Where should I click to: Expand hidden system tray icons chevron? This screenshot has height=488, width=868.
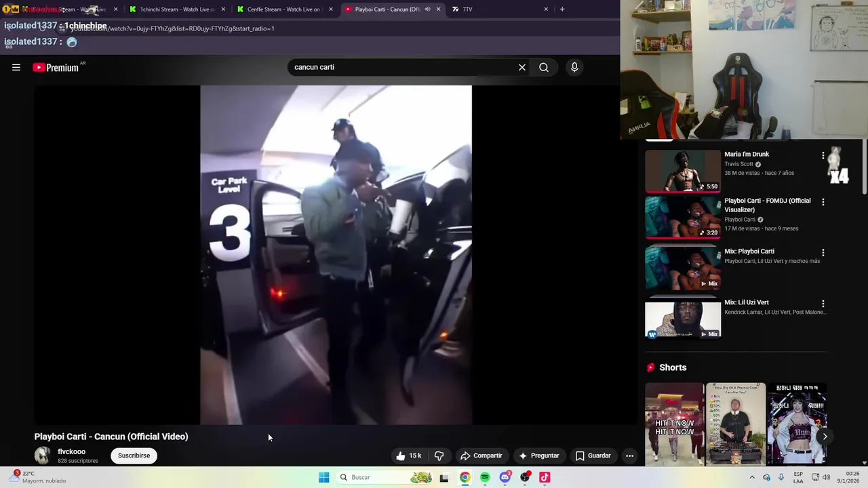(x=751, y=477)
